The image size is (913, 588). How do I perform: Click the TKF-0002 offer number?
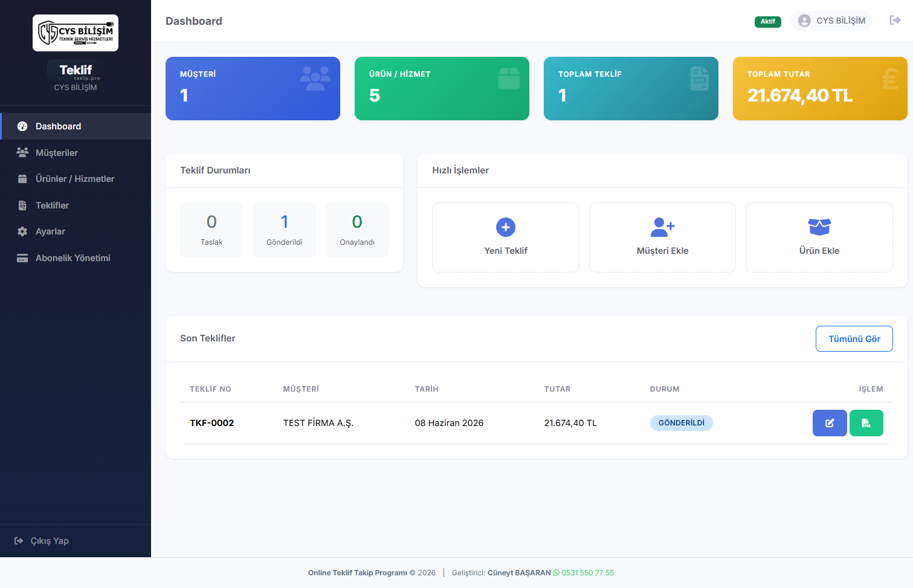212,423
